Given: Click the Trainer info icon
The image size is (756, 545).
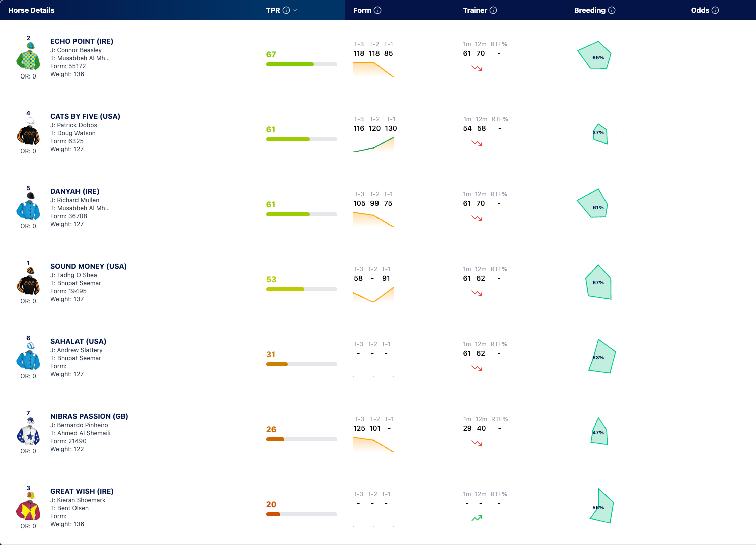Looking at the screenshot, I should (493, 10).
